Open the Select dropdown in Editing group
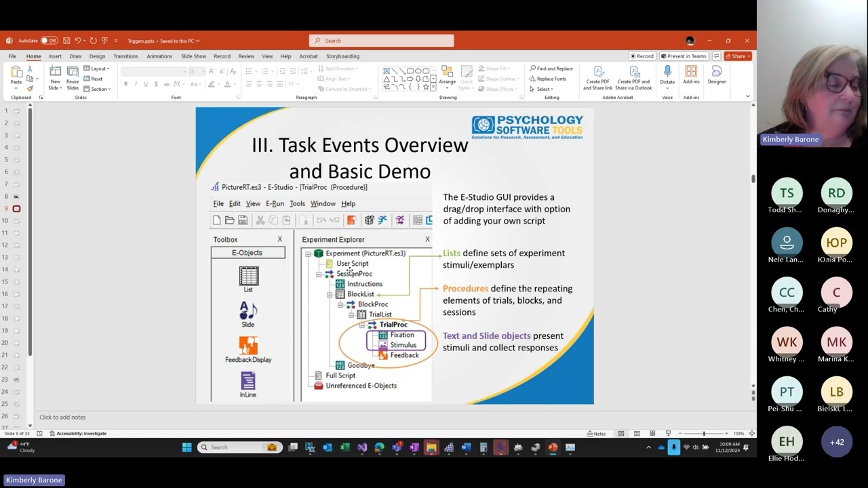868x488 pixels. [x=542, y=89]
